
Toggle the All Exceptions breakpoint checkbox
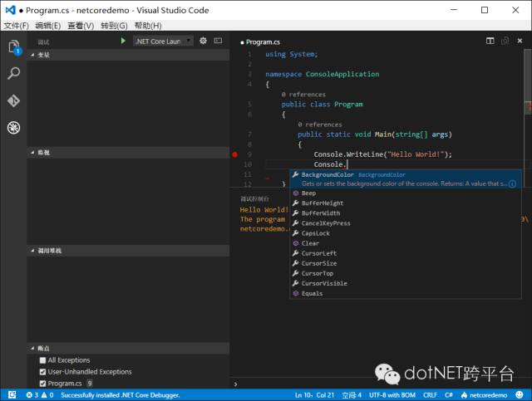(42, 360)
